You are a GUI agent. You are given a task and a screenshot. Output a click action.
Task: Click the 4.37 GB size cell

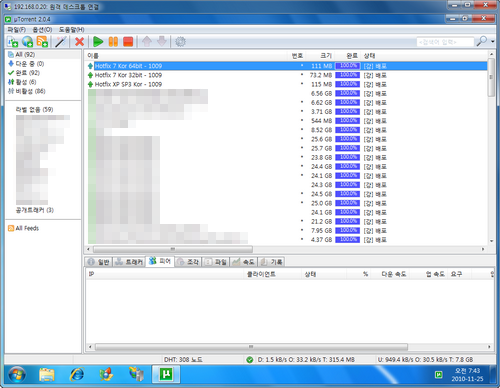click(321, 240)
